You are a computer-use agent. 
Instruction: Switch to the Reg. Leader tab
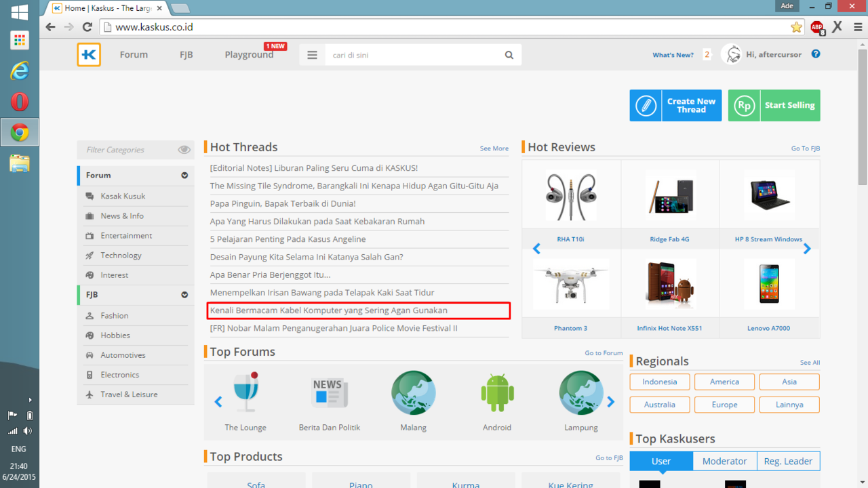point(788,461)
